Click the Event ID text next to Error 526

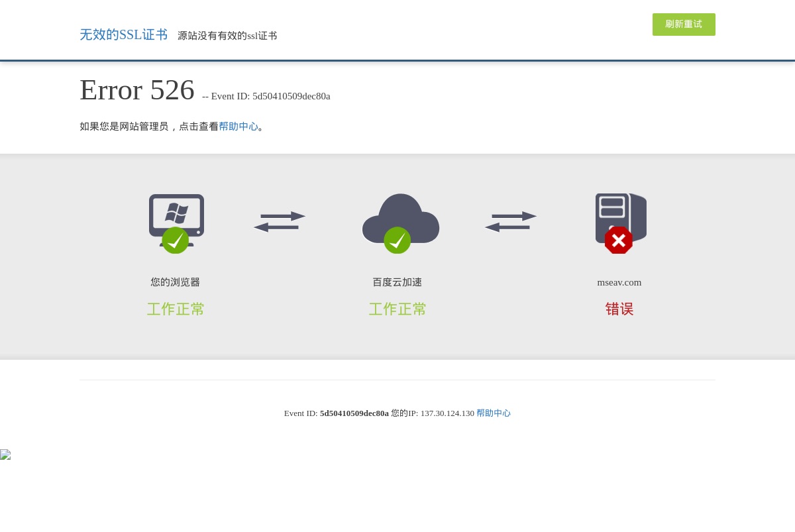(266, 96)
